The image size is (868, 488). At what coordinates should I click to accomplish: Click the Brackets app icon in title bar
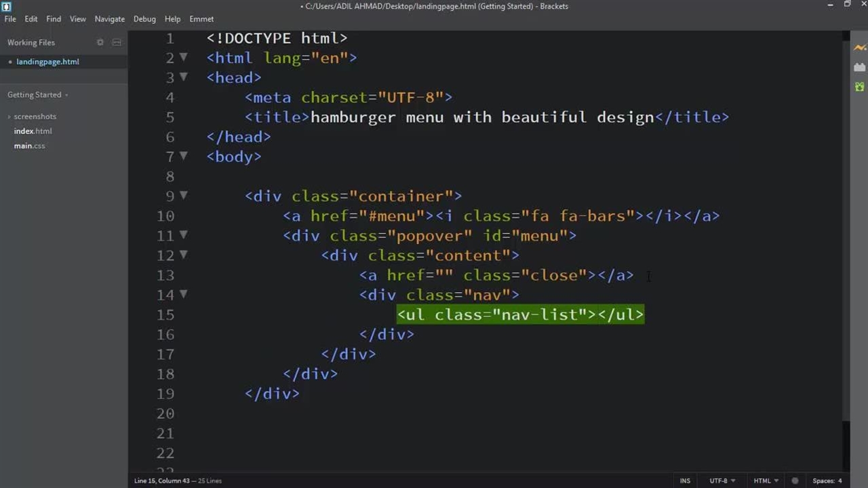click(7, 6)
